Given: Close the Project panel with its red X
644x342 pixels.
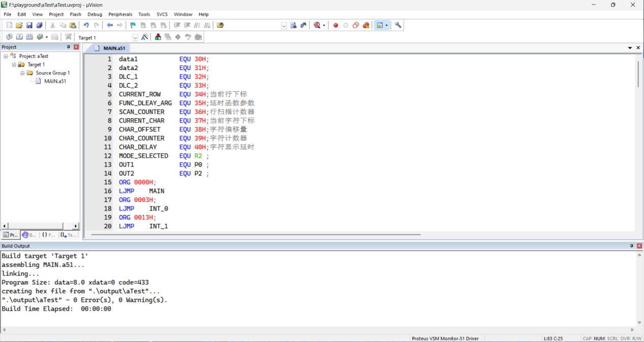Looking at the screenshot, I should point(76,47).
